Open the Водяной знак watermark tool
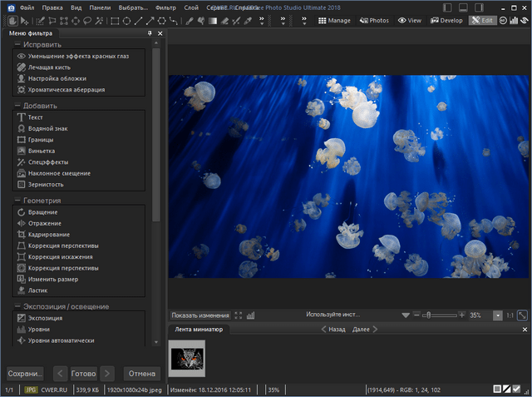 click(47, 129)
